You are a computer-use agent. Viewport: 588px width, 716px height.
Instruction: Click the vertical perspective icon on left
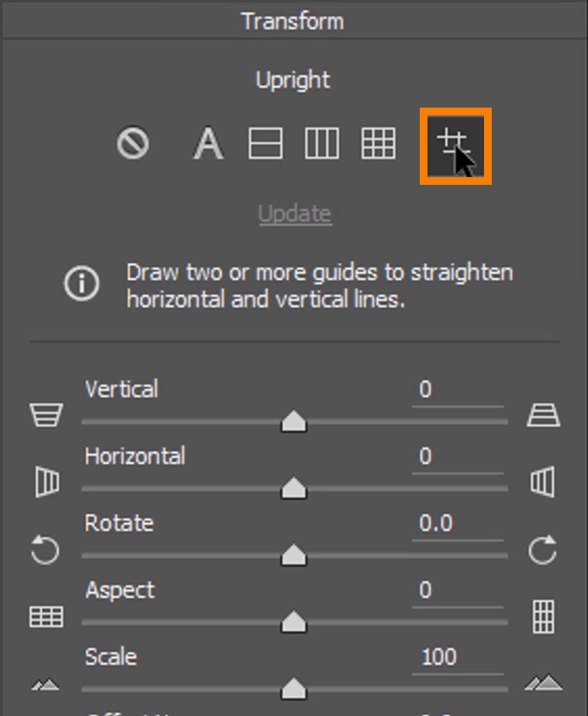pyautogui.click(x=45, y=416)
